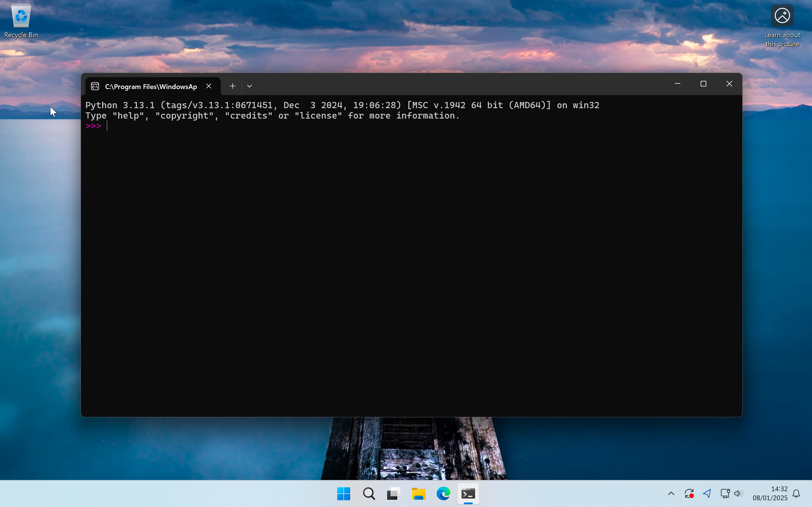812x507 pixels.
Task: Select the current terminal tab label
Action: [151, 86]
